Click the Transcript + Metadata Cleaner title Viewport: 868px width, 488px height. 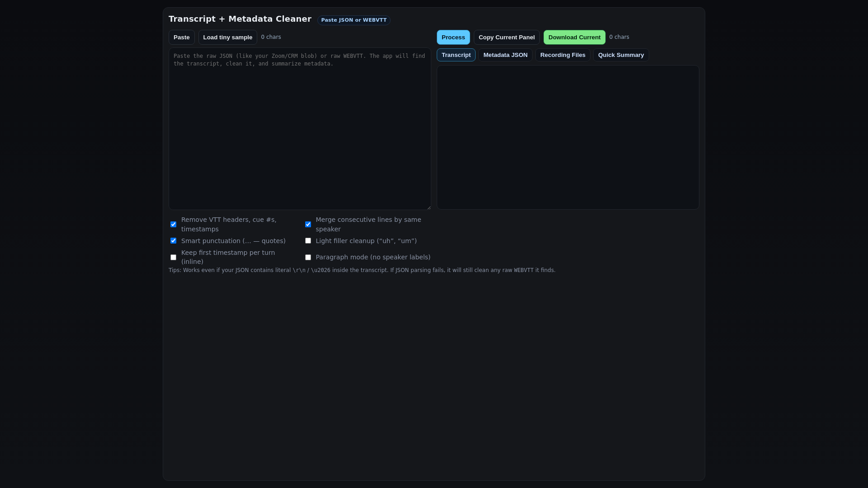point(240,19)
